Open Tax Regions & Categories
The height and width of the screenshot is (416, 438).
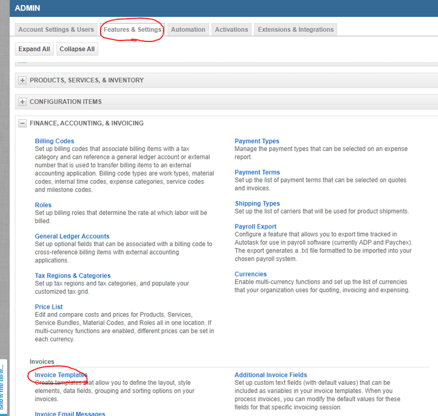73,276
